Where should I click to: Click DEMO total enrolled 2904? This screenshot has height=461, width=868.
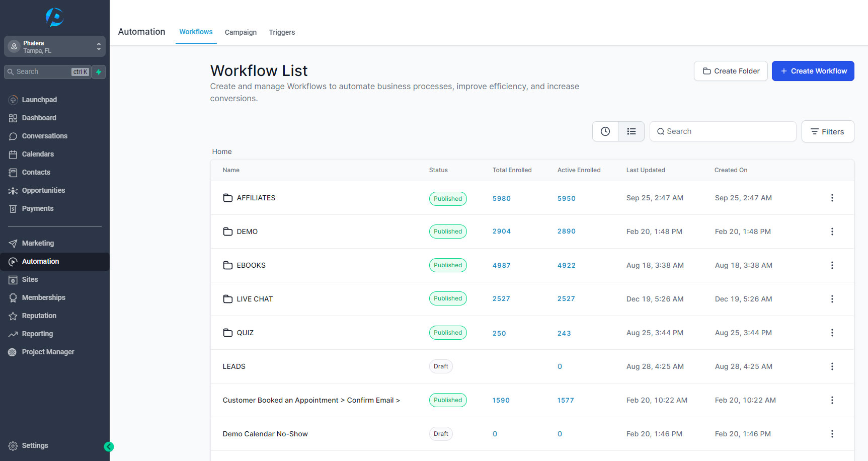click(x=502, y=232)
